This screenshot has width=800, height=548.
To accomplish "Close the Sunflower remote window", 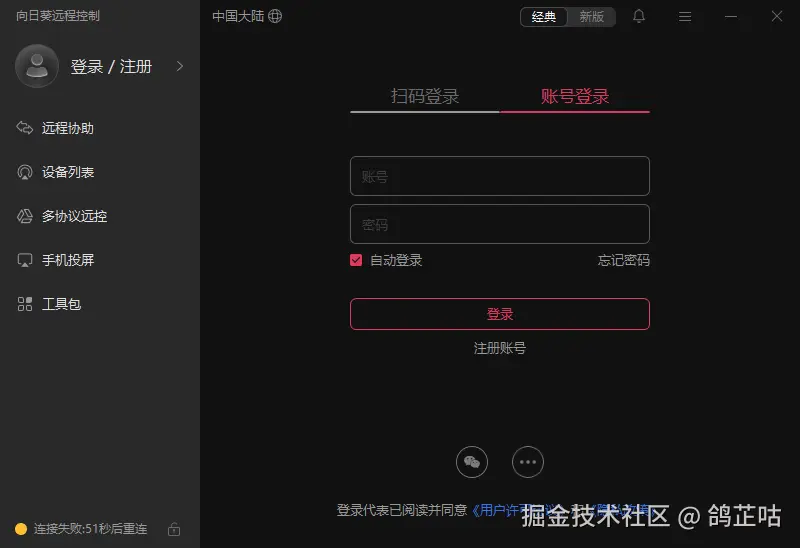I will 777,16.
